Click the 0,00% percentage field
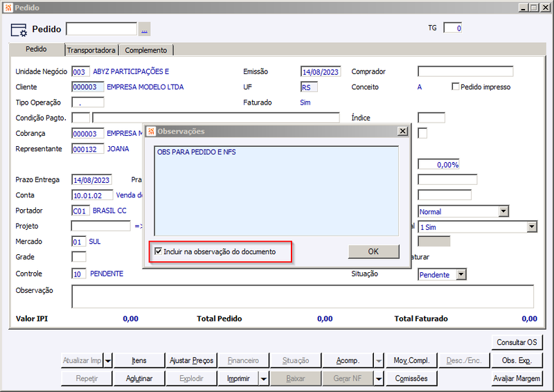Screen dimensions: 554x392 tap(438, 164)
